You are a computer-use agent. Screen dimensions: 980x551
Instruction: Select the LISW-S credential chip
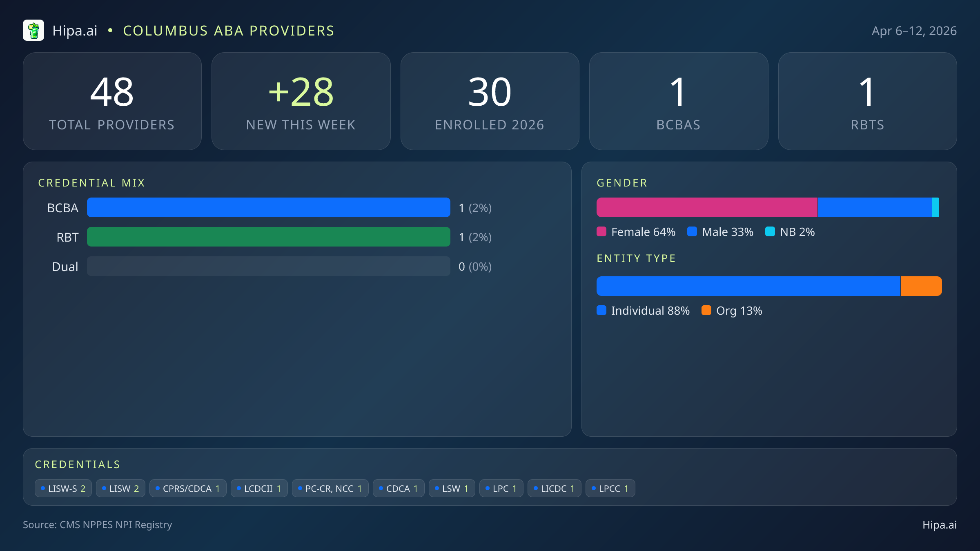(63, 489)
